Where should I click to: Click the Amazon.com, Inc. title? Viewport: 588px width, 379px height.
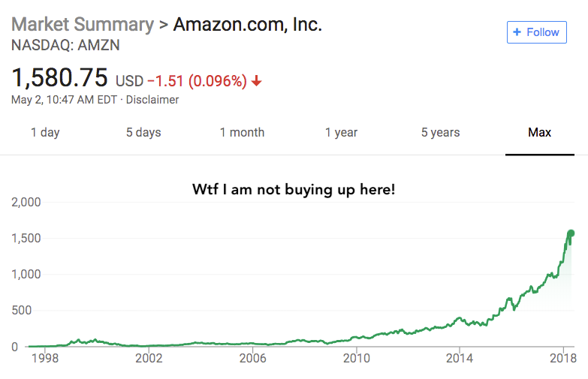click(248, 25)
